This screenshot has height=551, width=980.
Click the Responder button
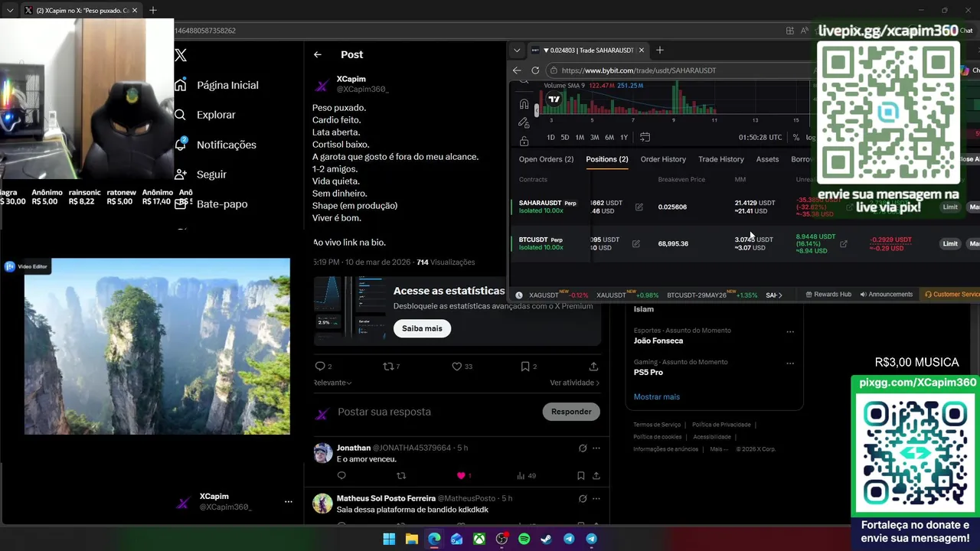[571, 412]
